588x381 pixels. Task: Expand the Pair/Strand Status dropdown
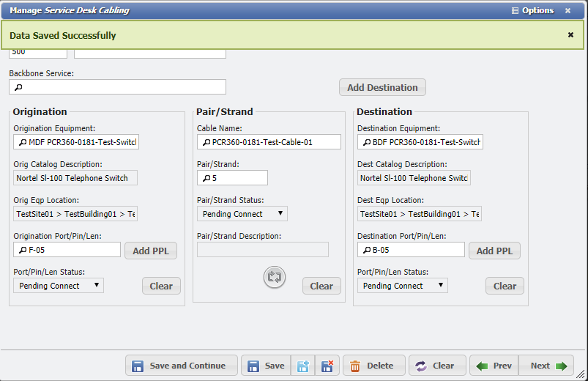(x=242, y=214)
